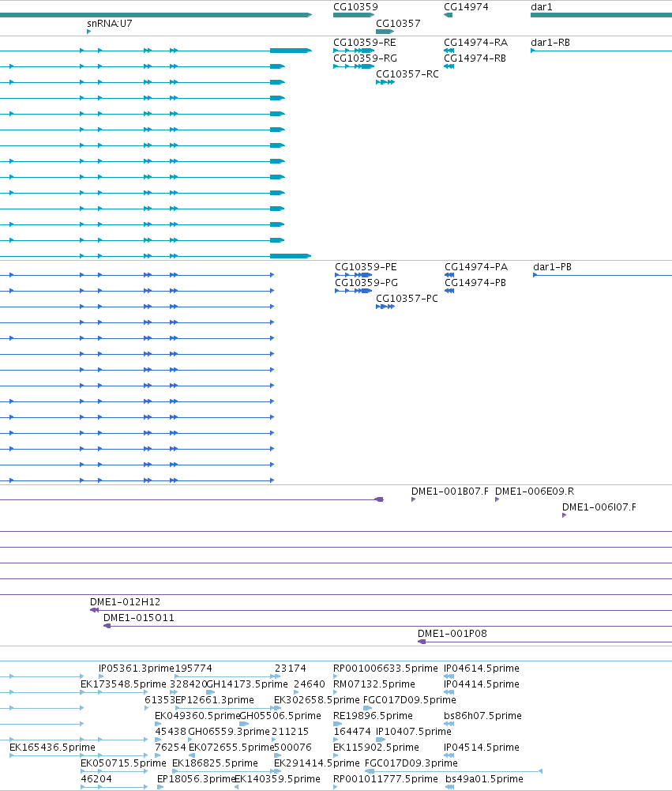Click the EK165436.5prime EST label

(x=52, y=748)
